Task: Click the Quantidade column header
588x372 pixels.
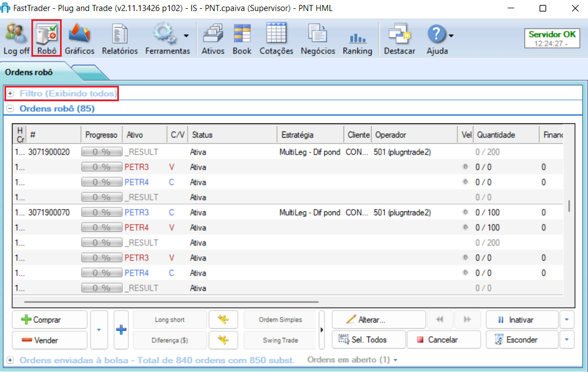Action: (505, 135)
